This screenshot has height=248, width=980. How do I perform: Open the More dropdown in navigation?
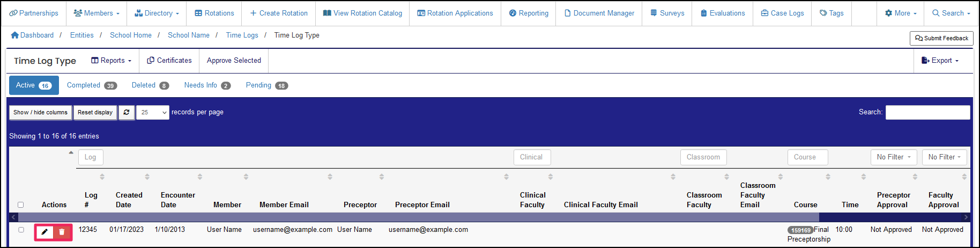pos(901,13)
